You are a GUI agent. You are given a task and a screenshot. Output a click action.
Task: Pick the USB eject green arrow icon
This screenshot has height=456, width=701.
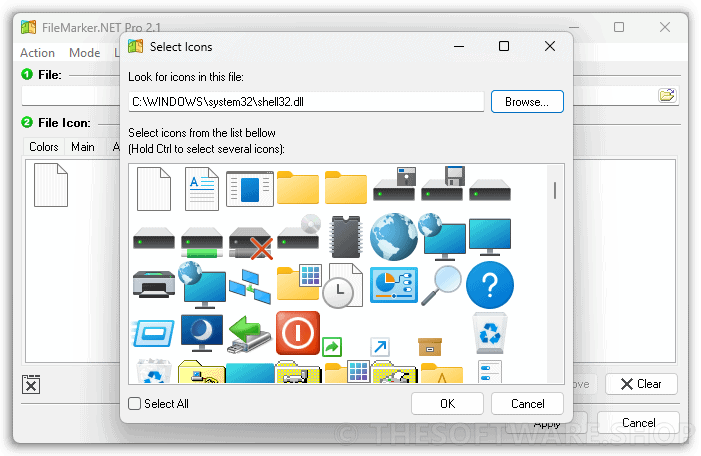(x=250, y=334)
